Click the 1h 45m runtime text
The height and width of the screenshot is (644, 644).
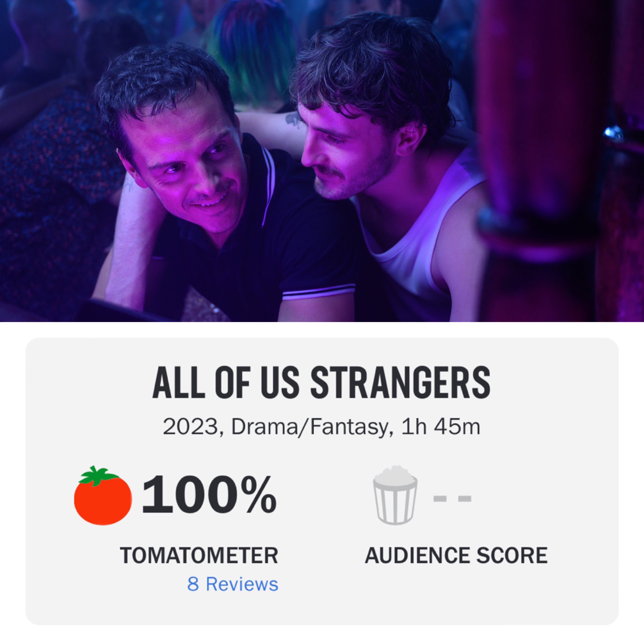tap(441, 427)
